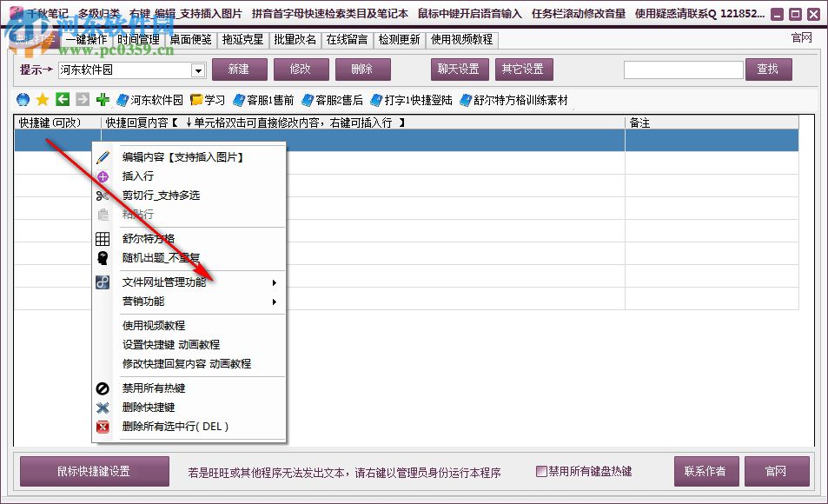Select the scissors 剪切行 cut icon
The image size is (828, 504).
coord(103,195)
